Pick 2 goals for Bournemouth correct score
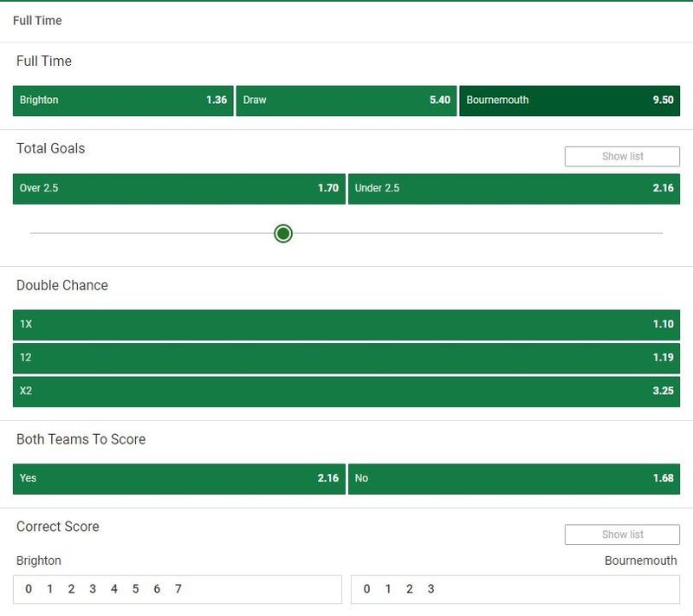Image resolution: width=693 pixels, height=616 pixels. (409, 589)
